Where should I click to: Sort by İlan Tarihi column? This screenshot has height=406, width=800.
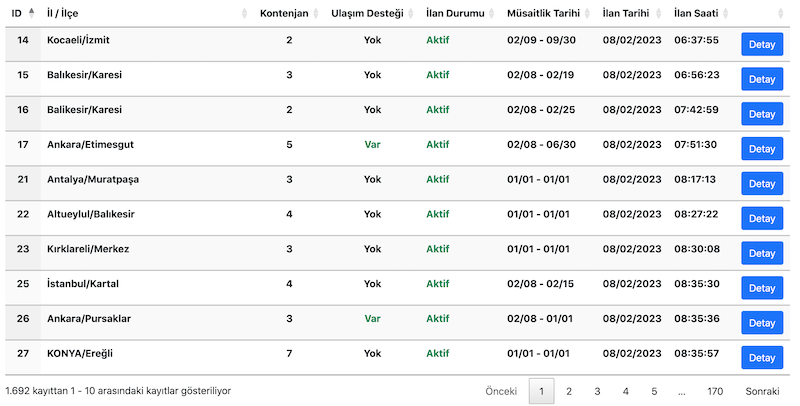point(626,13)
